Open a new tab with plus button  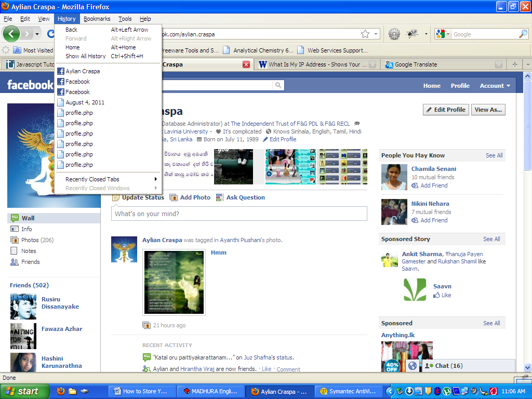[515, 64]
